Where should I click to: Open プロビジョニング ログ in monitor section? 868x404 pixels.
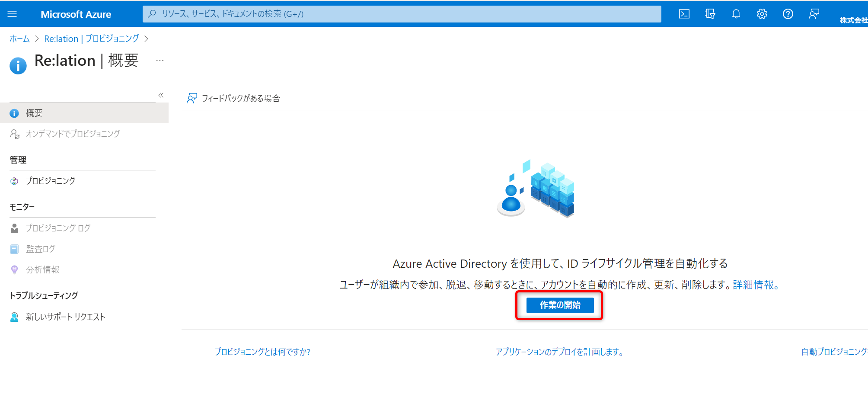point(58,228)
